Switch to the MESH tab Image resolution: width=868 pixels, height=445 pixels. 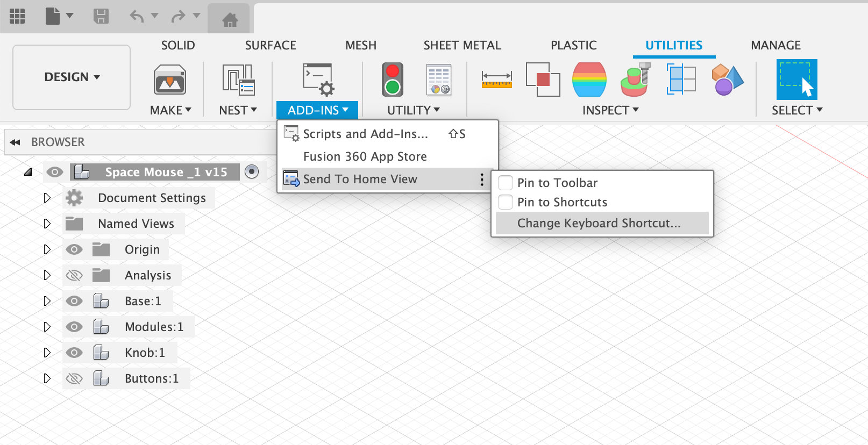pos(361,45)
